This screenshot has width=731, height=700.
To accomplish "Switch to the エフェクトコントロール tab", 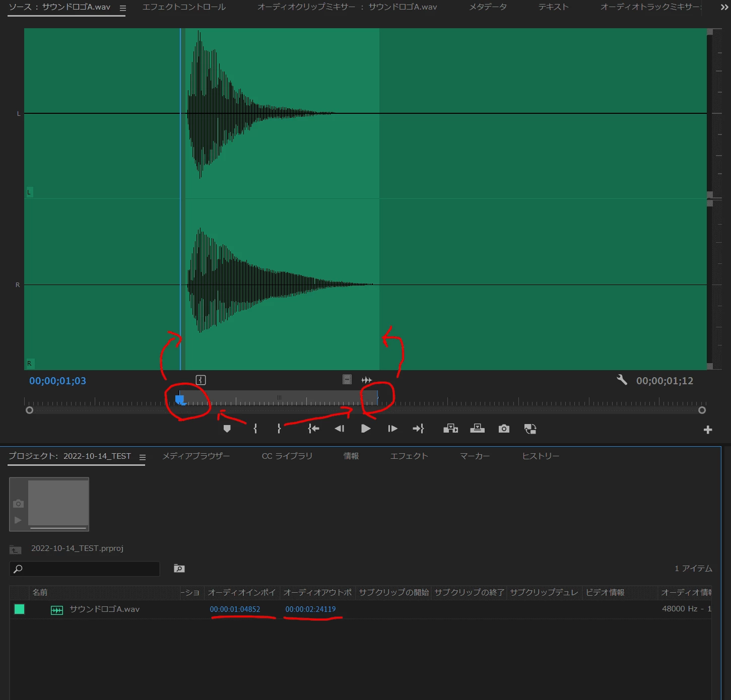I will coord(184,7).
